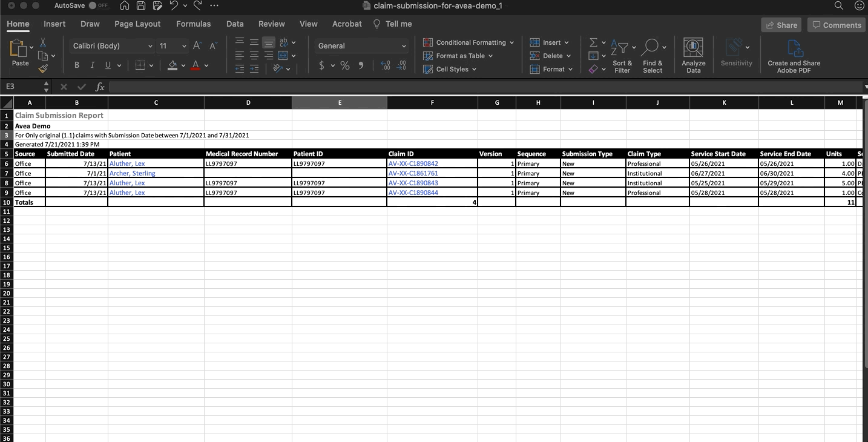
Task: Click Create and Share Adobe PDF
Action: click(794, 55)
